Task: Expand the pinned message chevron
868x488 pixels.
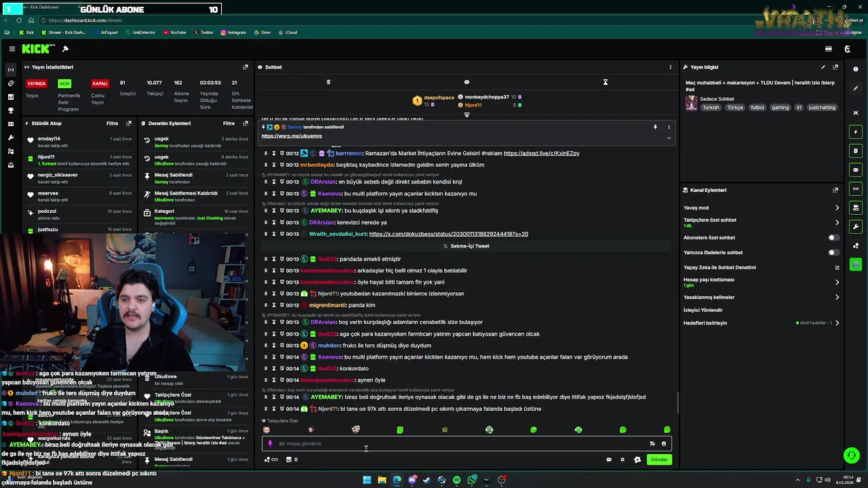Action: tap(669, 138)
